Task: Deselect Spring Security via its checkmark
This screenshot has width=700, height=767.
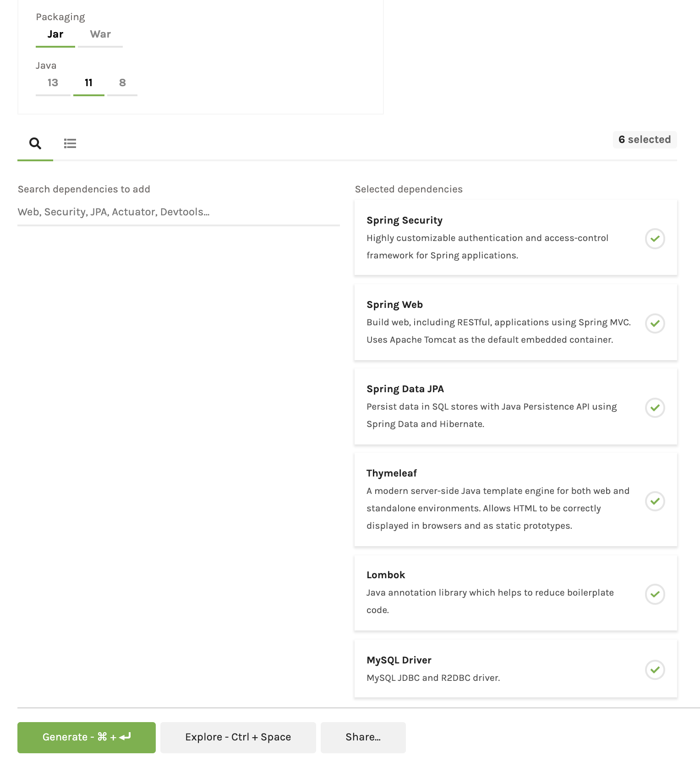Action: click(655, 238)
